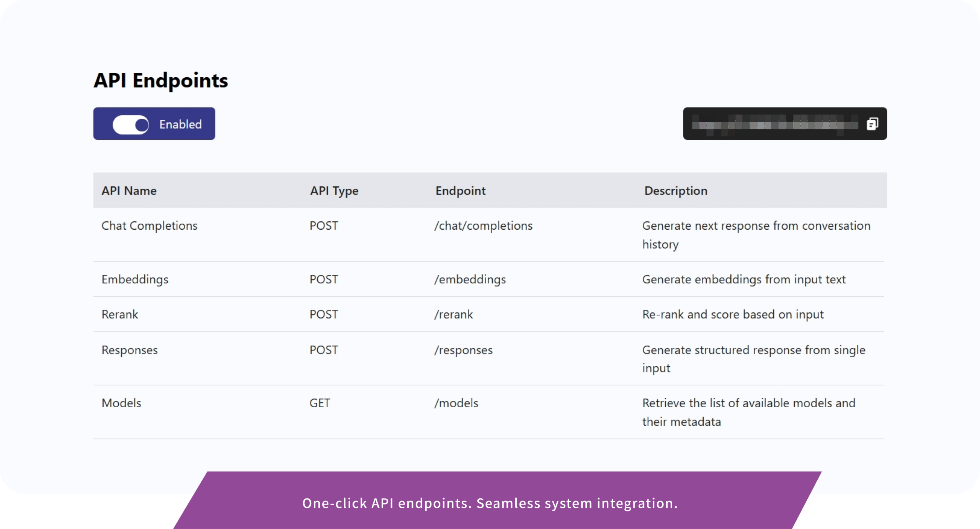Image resolution: width=980 pixels, height=529 pixels.
Task: Click the 'Generate next response from conversation history' description
Action: [756, 235]
